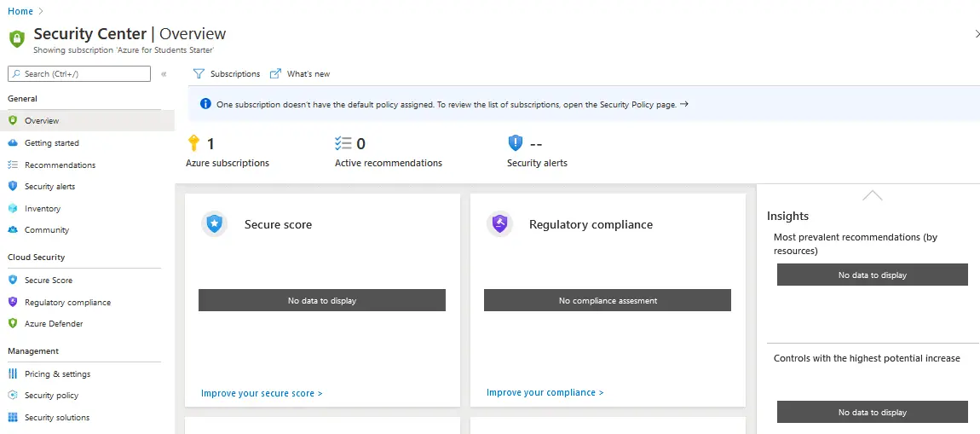980x434 pixels.
Task: Click the Active recommendations checklist icon
Action: tap(343, 143)
